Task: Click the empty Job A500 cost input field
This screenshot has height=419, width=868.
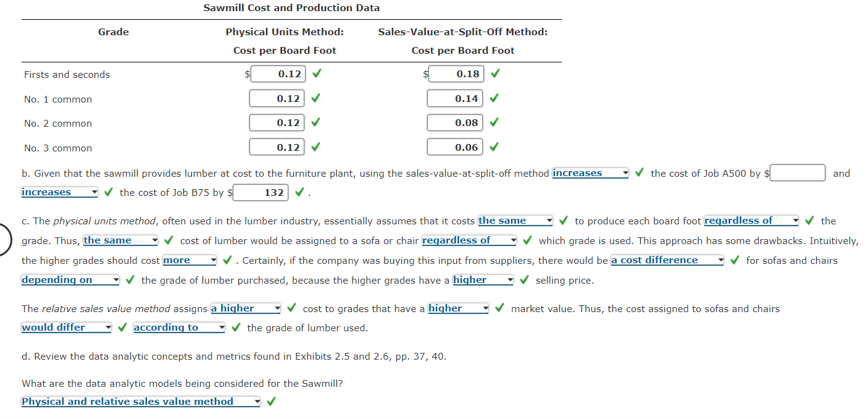Action: tap(798, 173)
